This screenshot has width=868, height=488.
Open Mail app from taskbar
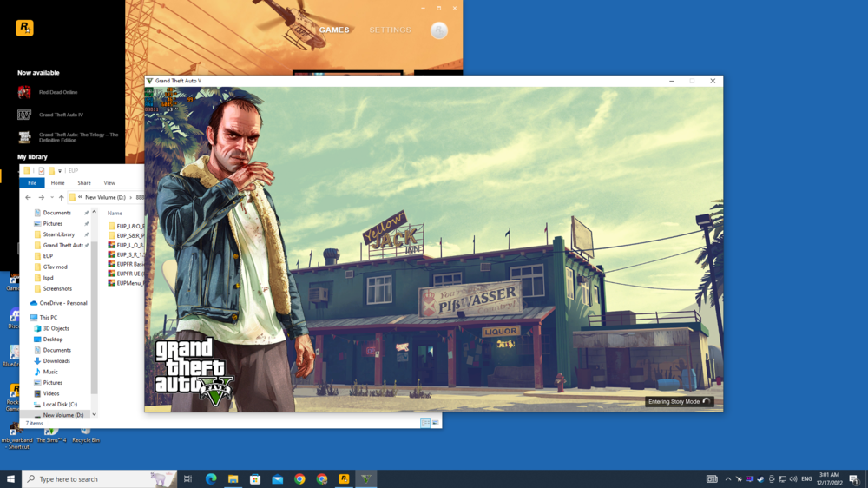[x=278, y=479]
